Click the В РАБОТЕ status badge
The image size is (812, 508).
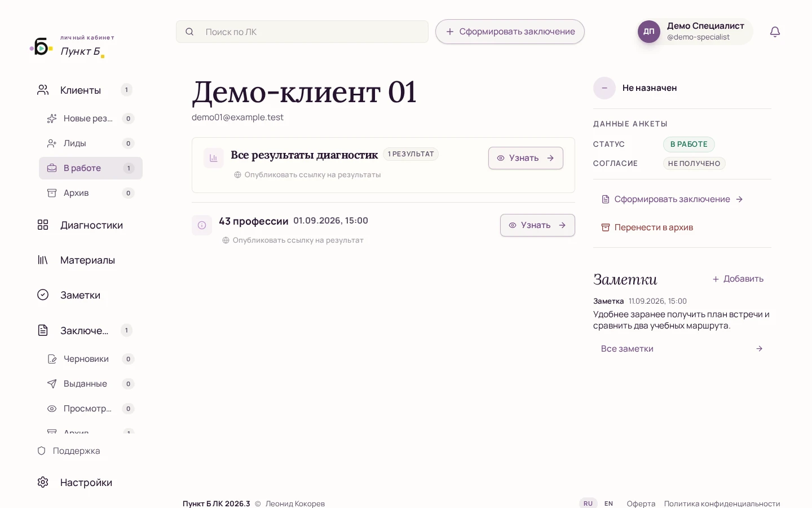click(689, 144)
